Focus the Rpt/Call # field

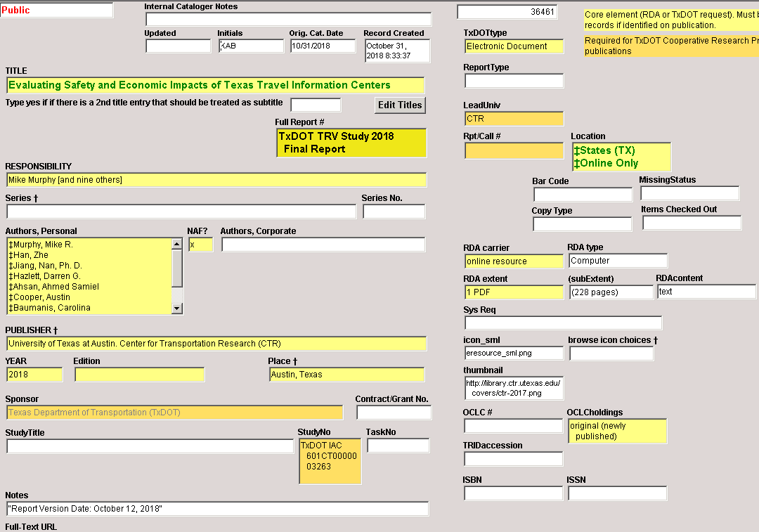(x=514, y=150)
